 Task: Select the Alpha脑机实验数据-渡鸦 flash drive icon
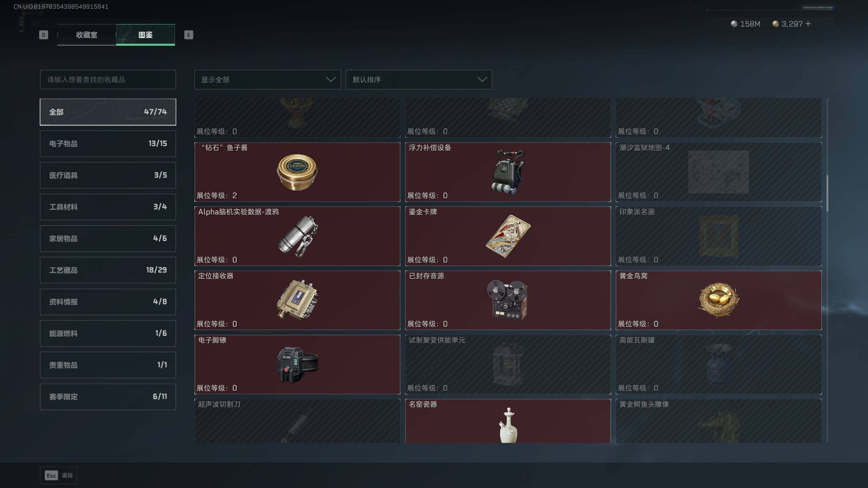coord(297,236)
